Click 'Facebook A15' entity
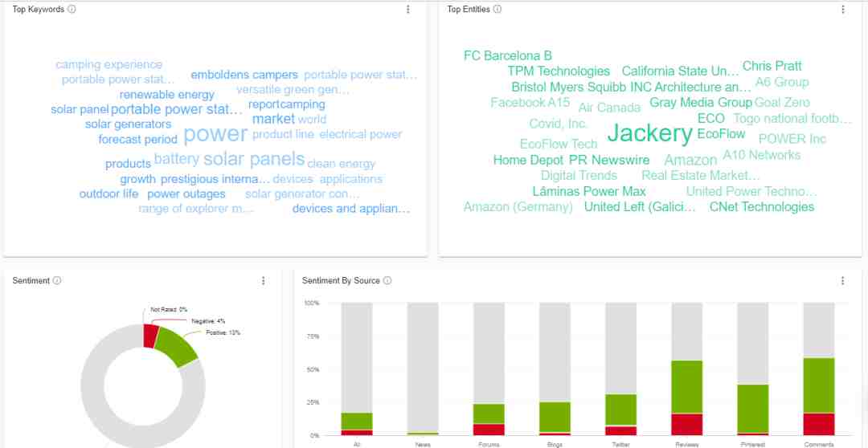 (530, 102)
